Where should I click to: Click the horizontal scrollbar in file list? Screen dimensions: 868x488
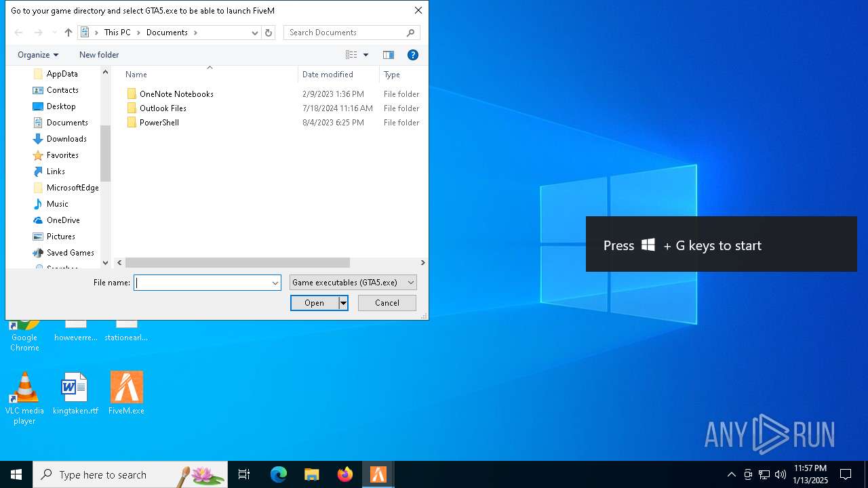pos(237,262)
